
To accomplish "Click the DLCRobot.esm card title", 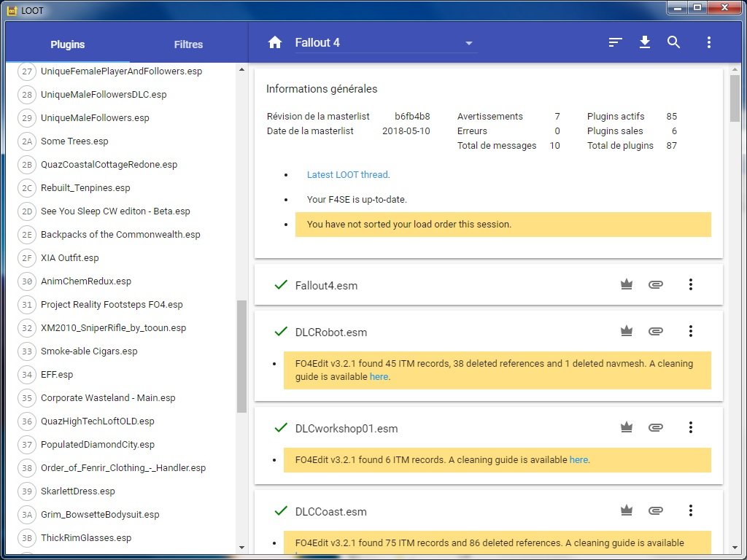I will (x=331, y=332).
